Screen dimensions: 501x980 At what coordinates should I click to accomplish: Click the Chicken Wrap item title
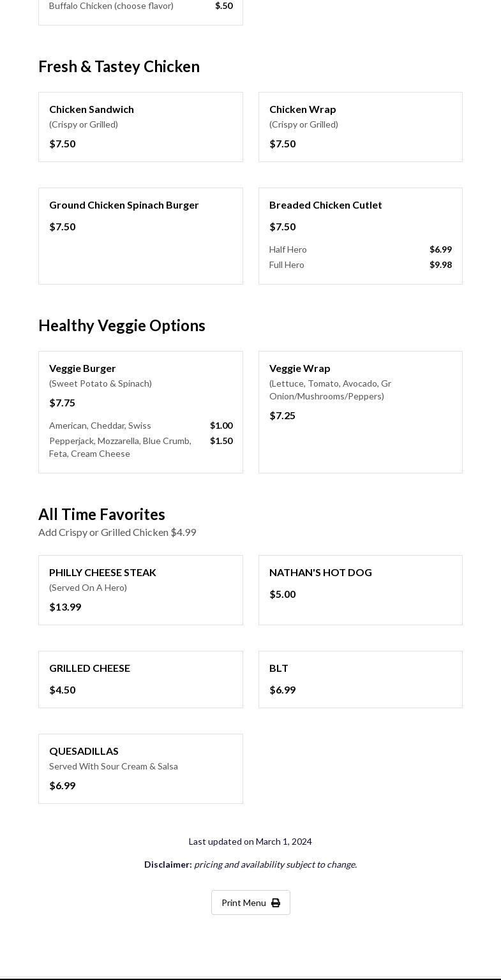303,109
